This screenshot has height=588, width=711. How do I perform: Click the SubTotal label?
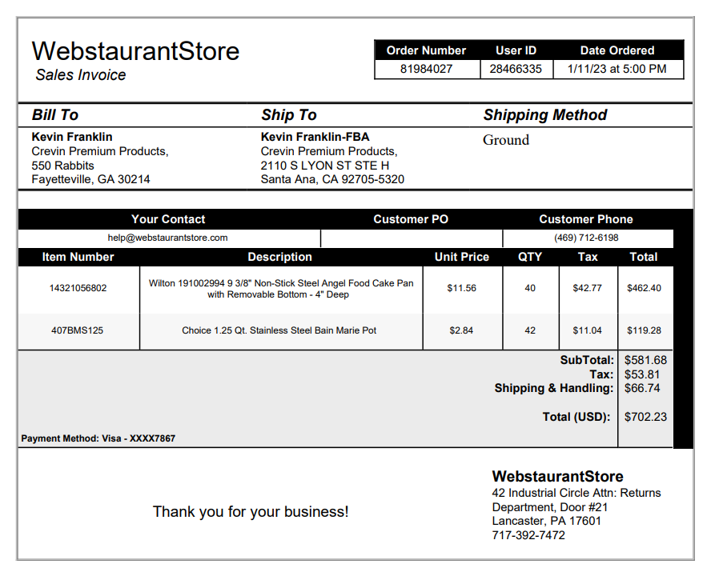587,360
